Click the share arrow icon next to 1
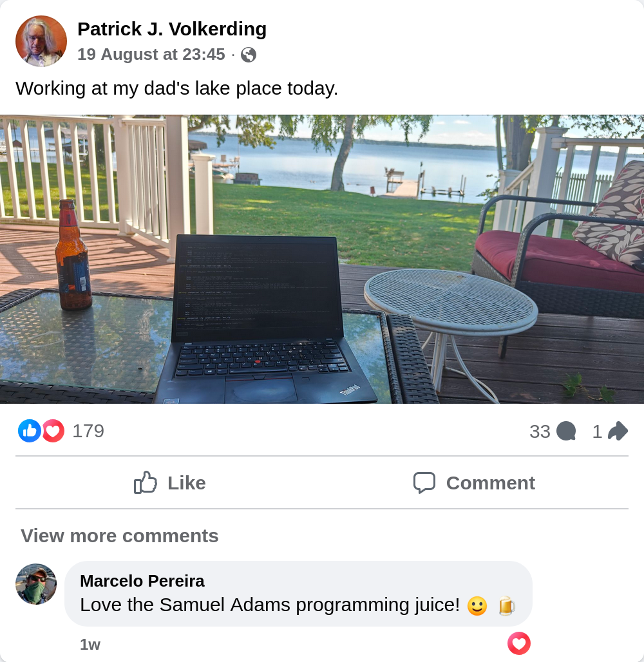The height and width of the screenshot is (662, 644). click(618, 431)
